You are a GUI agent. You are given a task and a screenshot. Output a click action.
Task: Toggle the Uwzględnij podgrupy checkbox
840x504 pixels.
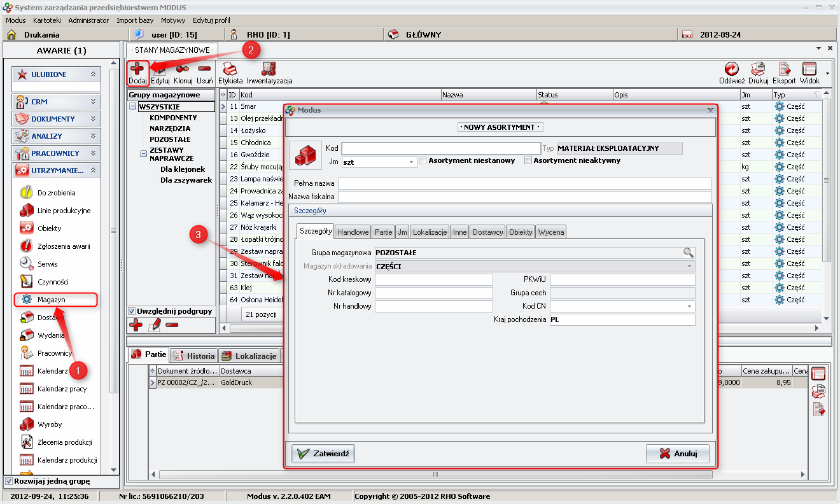pyautogui.click(x=132, y=311)
